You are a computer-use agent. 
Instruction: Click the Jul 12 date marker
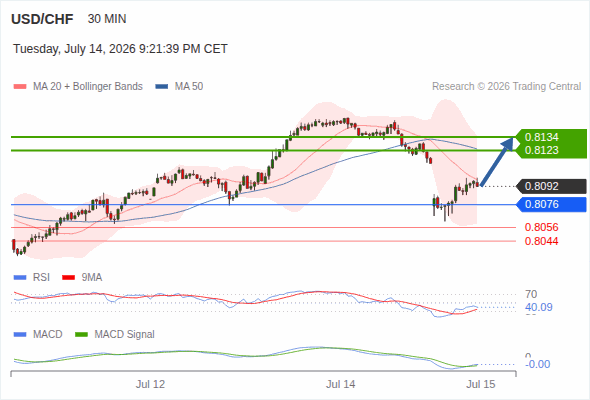[x=151, y=384]
